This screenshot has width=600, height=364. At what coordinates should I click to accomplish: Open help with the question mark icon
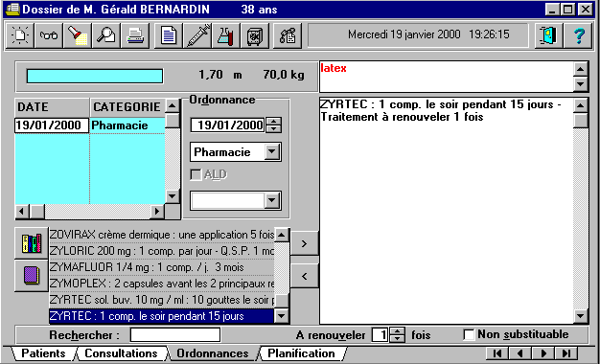point(578,35)
